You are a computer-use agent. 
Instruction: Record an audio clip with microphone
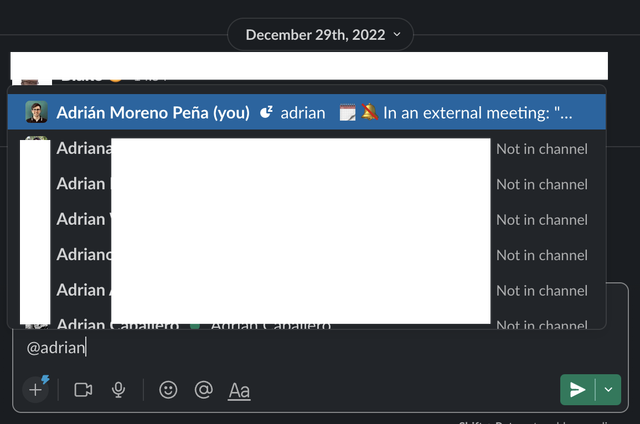coord(119,390)
